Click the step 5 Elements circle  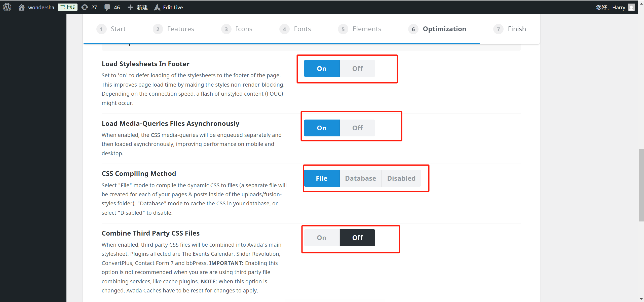click(343, 29)
